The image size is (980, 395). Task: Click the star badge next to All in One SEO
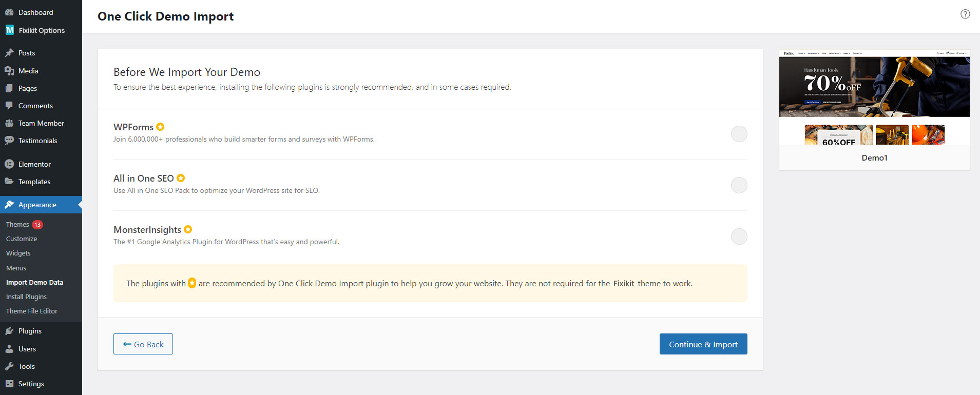click(181, 178)
